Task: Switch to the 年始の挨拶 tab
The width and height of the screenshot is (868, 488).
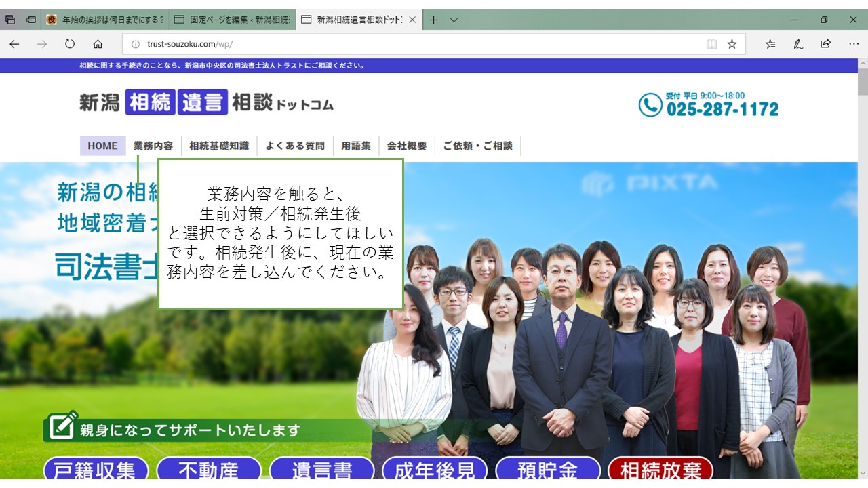Action: click(x=104, y=20)
